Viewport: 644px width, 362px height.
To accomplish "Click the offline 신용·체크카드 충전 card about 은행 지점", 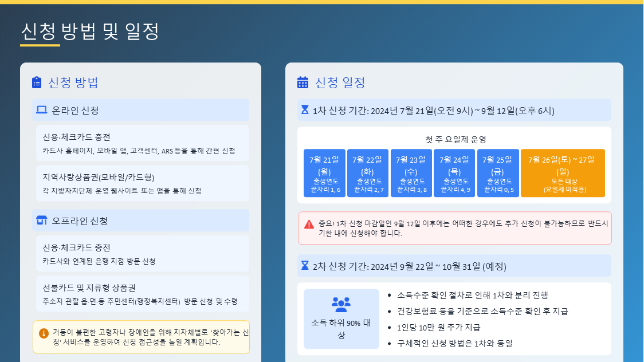I will [x=143, y=254].
